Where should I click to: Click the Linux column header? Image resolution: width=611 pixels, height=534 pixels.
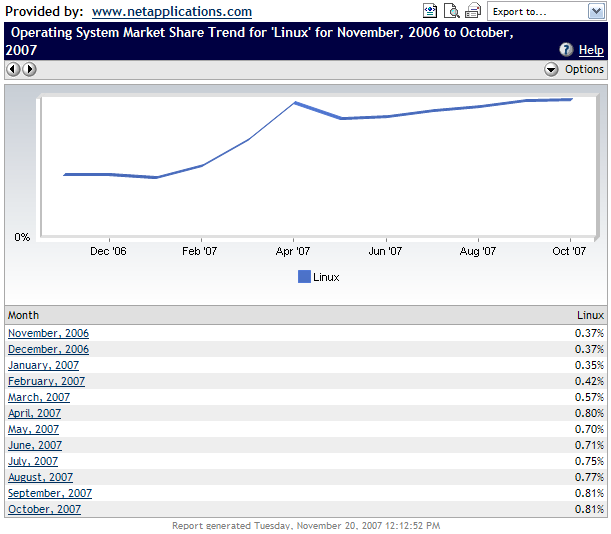[x=590, y=315]
